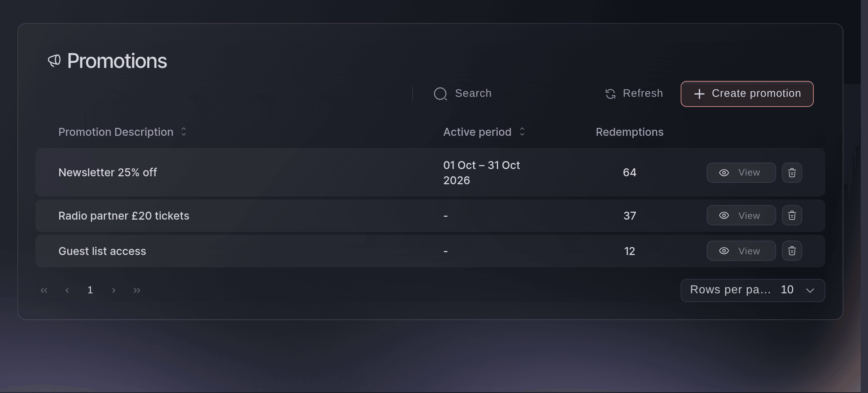Go to the next page
The image size is (868, 393).
click(x=114, y=290)
